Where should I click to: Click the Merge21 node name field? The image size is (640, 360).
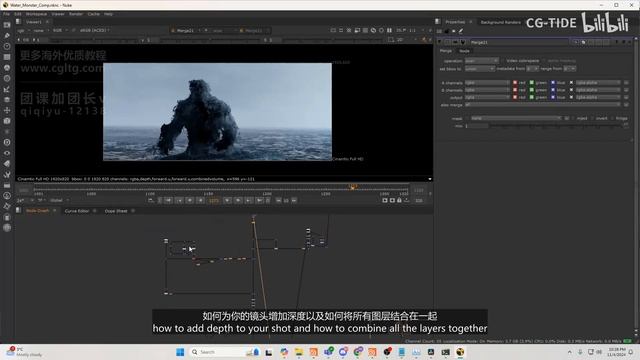(519, 42)
